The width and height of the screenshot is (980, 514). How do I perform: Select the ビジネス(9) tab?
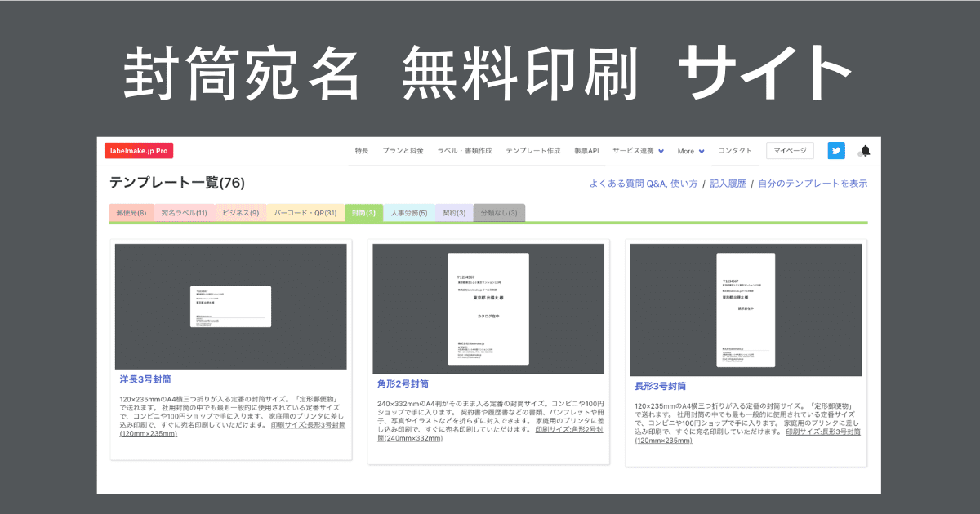(x=241, y=213)
